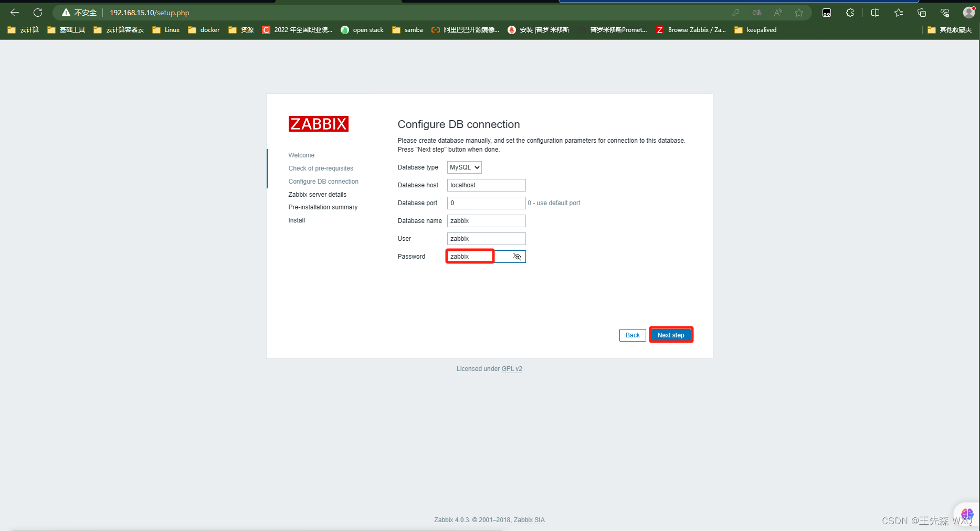Open the 其他收藏夹 folder
Viewport: 980px width, 531px height.
pos(950,30)
